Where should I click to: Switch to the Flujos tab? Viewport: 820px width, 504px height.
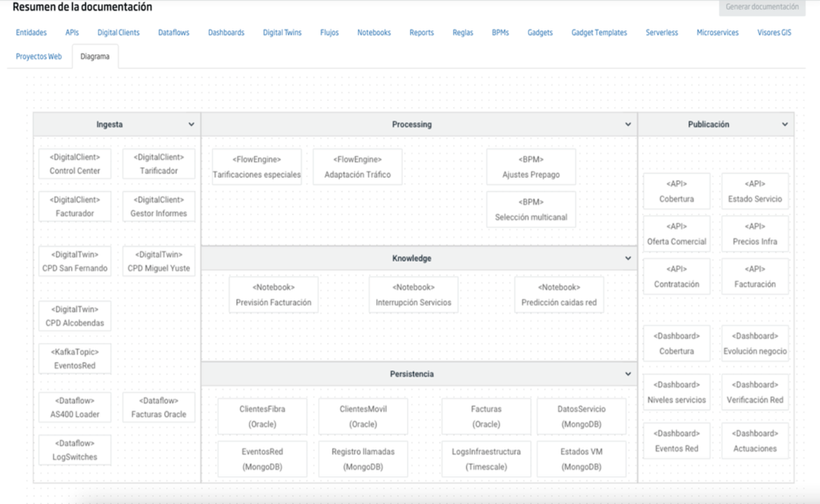(x=329, y=32)
